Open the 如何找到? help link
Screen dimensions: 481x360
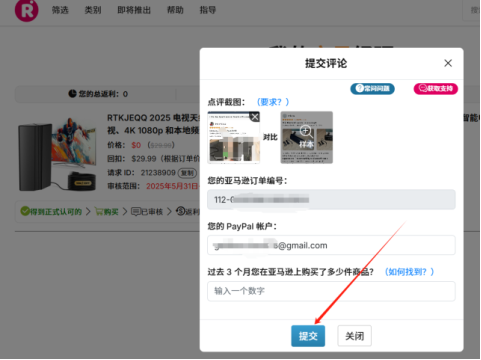point(409,272)
